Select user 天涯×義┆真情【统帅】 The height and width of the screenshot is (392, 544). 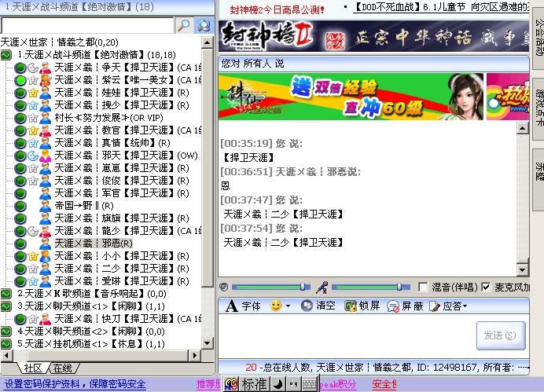[112, 143]
